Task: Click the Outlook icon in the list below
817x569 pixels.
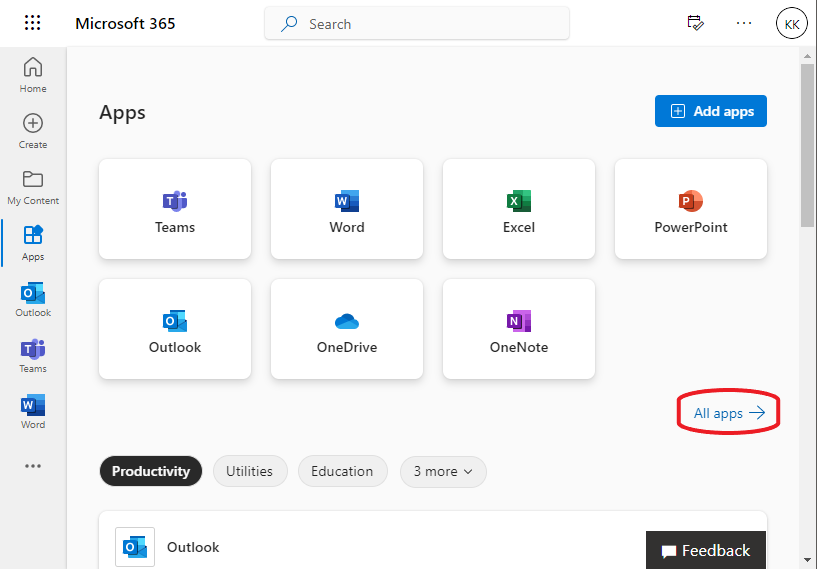Action: (135, 547)
